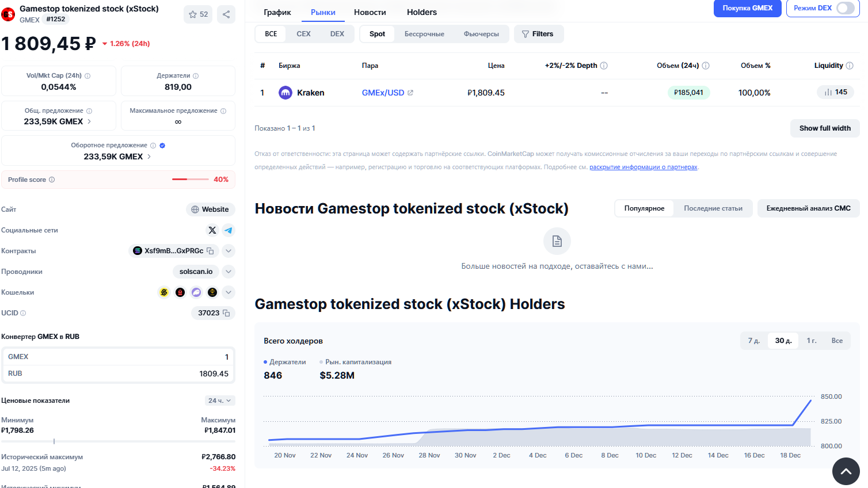This screenshot has width=868, height=488.
Task: Select the 7-day holders range
Action: (x=753, y=341)
